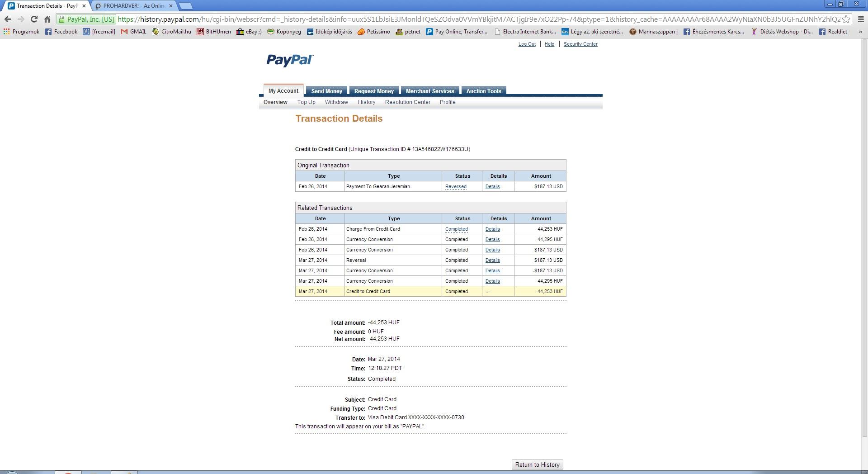Bookmark page with star icon
Screen dimensions: 868x474
coord(846,19)
